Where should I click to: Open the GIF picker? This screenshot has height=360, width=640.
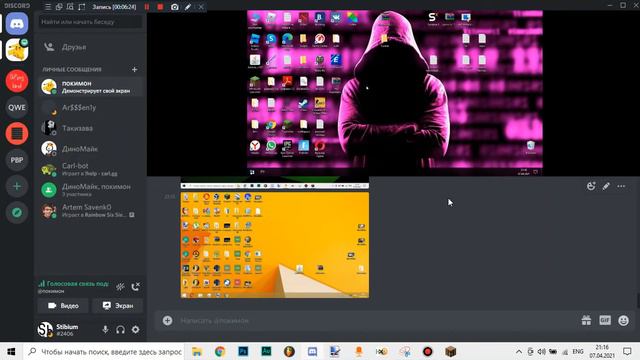pos(605,320)
